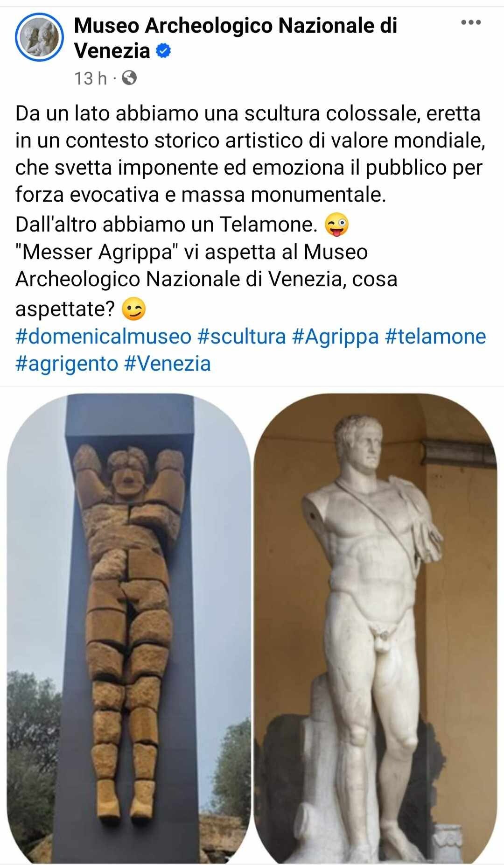Open the #agrigento hashtag

tap(66, 364)
